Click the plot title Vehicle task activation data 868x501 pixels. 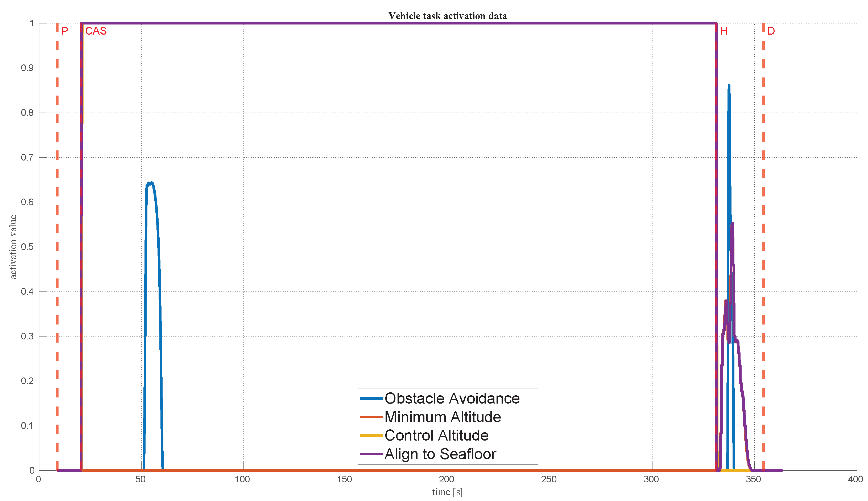[x=447, y=16]
